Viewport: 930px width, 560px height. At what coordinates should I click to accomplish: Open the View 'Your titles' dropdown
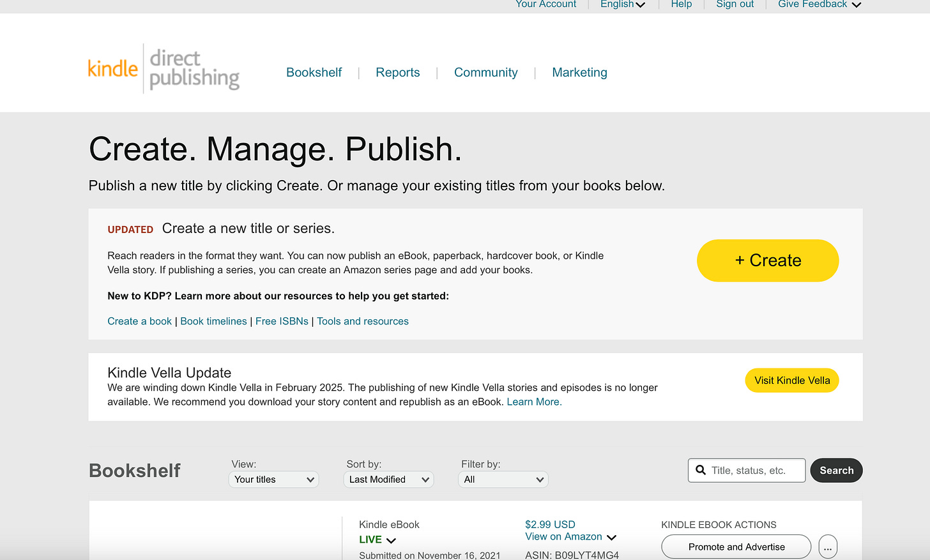pyautogui.click(x=273, y=480)
